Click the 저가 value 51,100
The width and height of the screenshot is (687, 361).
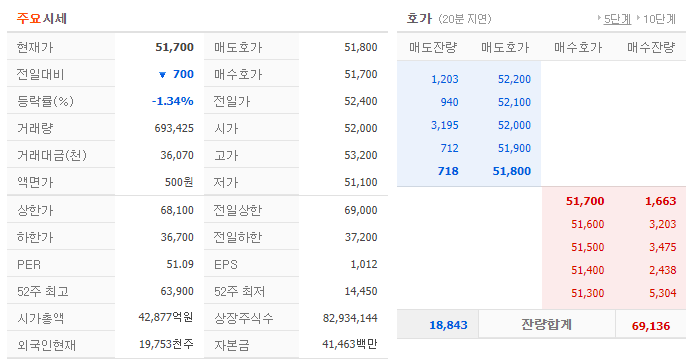point(361,182)
